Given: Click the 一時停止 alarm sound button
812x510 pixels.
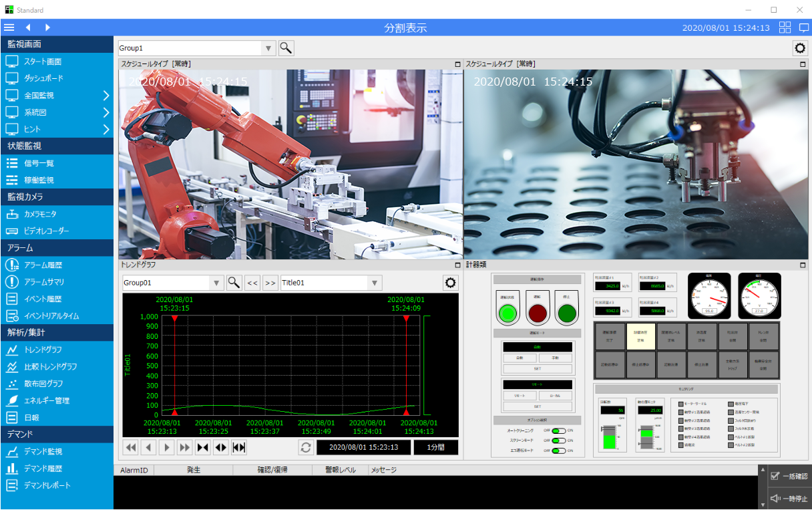Looking at the screenshot, I should 789,499.
